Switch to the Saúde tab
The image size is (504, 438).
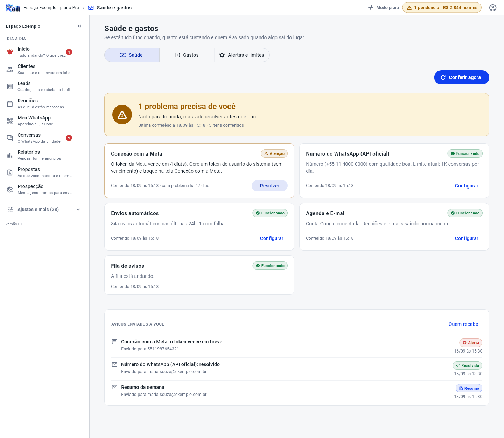click(x=132, y=55)
